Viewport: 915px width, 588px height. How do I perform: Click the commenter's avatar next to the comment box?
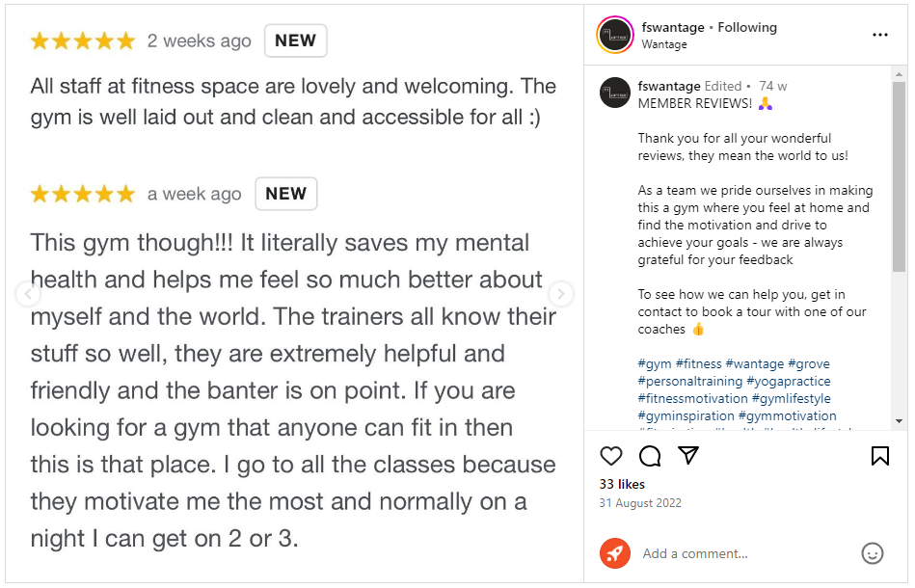615,553
